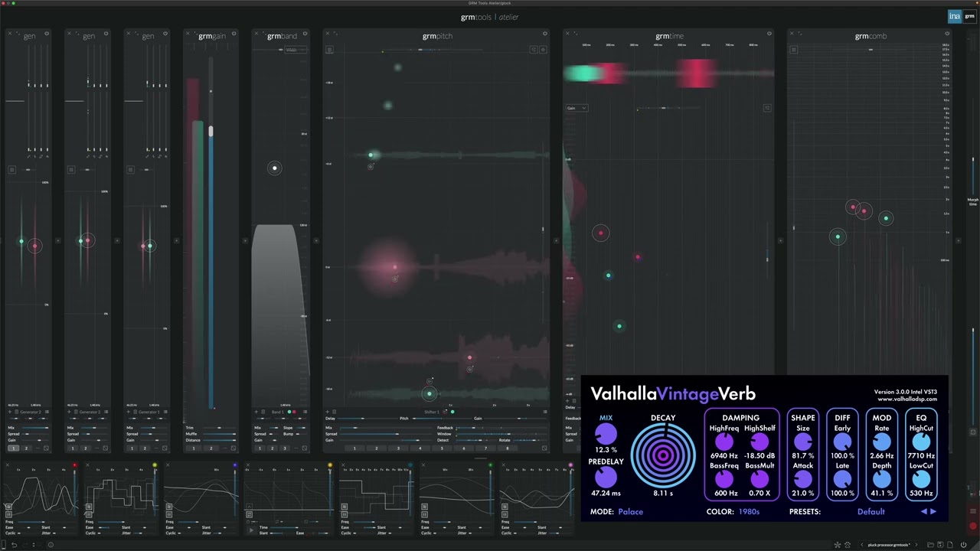Click the yellow color dot of second LFO
The height and width of the screenshot is (551, 980).
click(155, 465)
